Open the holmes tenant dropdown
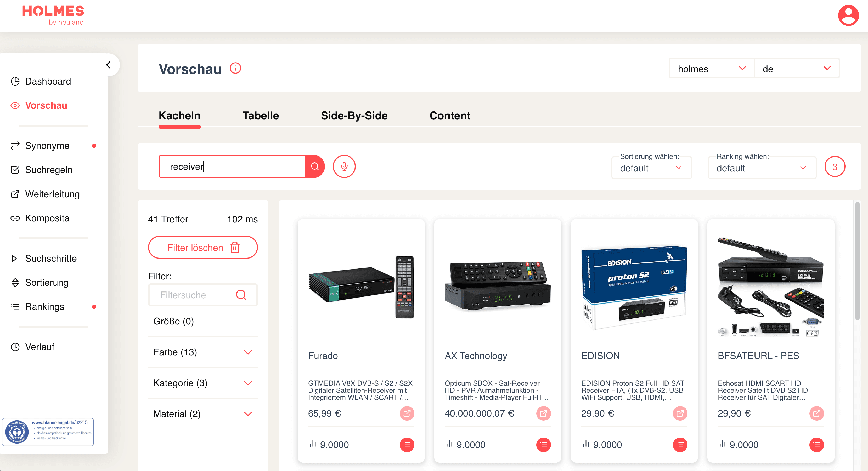Image resolution: width=868 pixels, height=471 pixels. (x=711, y=69)
